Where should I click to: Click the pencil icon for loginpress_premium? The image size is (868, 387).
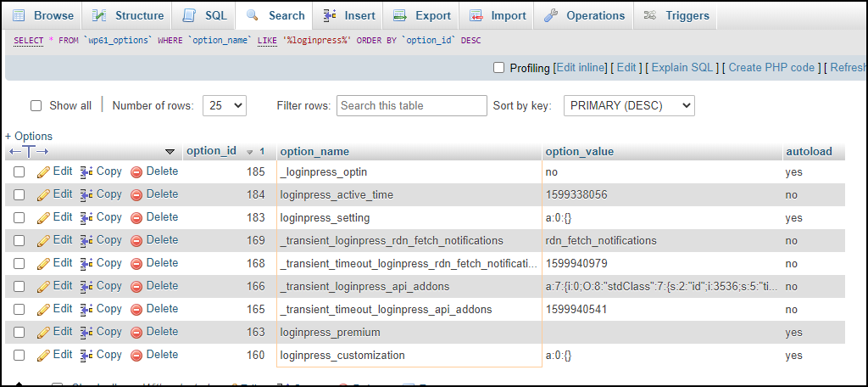44,332
